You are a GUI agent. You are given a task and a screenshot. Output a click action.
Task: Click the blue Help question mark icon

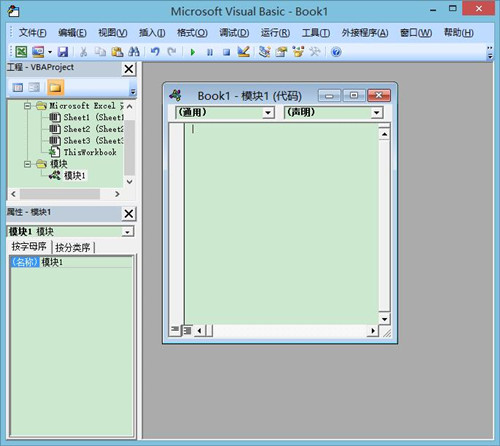click(336, 52)
